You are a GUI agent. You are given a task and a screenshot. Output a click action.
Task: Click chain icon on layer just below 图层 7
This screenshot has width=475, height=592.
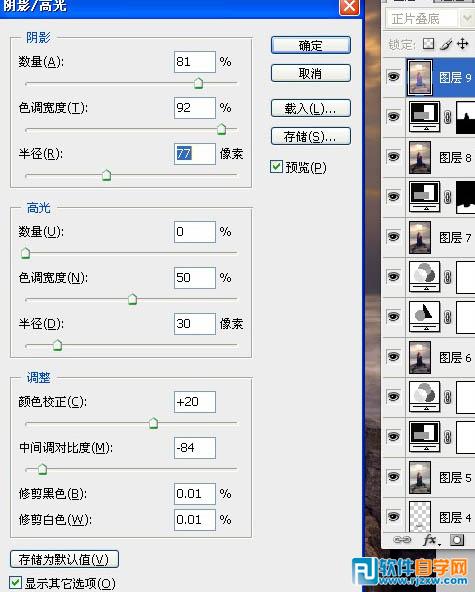(x=448, y=277)
